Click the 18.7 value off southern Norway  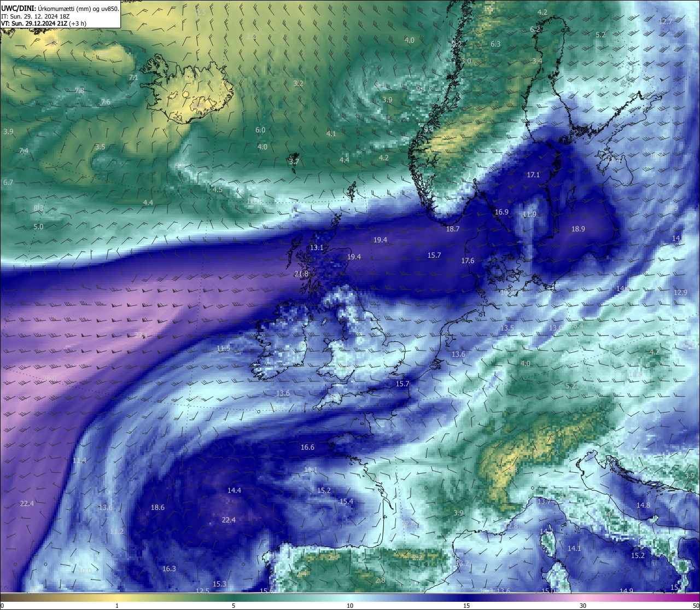pyautogui.click(x=453, y=229)
